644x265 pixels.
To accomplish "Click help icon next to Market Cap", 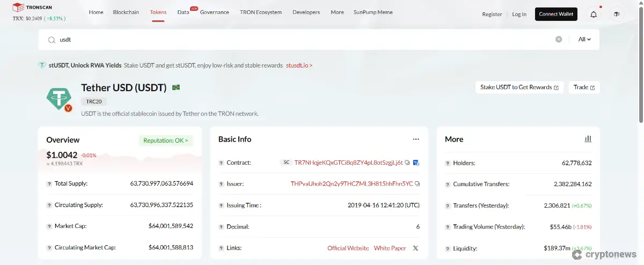I will point(49,226).
